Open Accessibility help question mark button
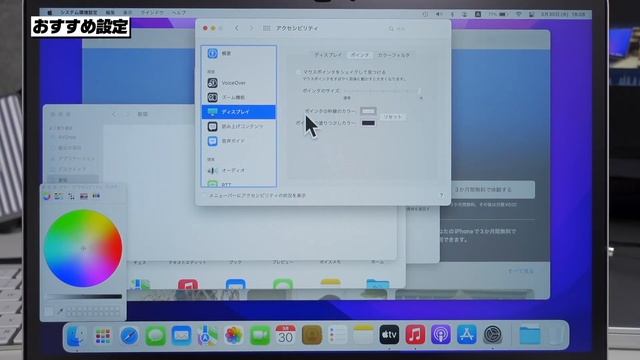The image size is (640, 360). [x=441, y=196]
